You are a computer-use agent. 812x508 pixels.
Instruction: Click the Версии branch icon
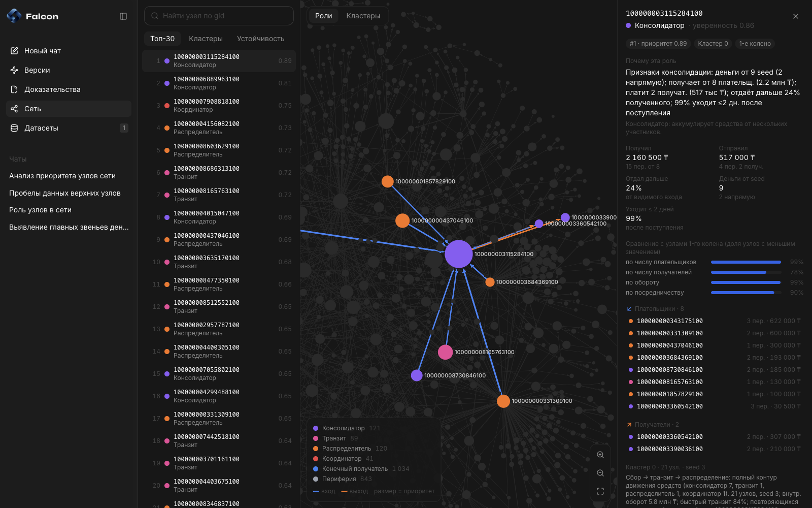point(14,70)
